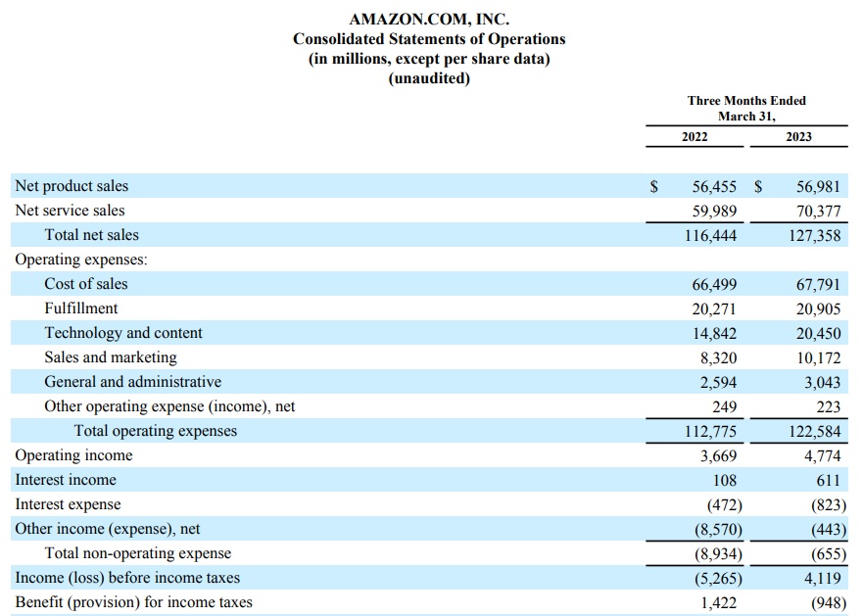Select the 3,669 operating income value

tap(718, 456)
